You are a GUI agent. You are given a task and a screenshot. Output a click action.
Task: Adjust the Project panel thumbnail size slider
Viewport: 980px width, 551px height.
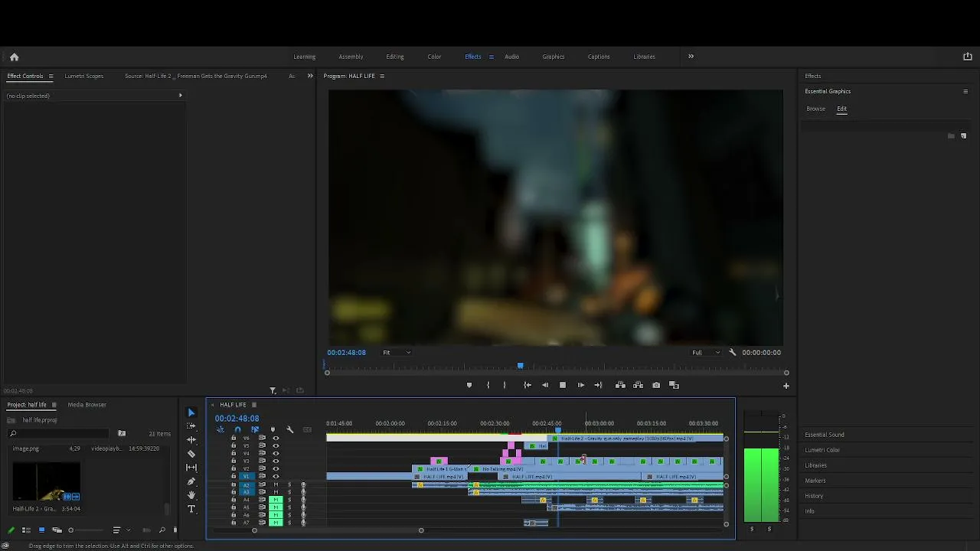71,530
